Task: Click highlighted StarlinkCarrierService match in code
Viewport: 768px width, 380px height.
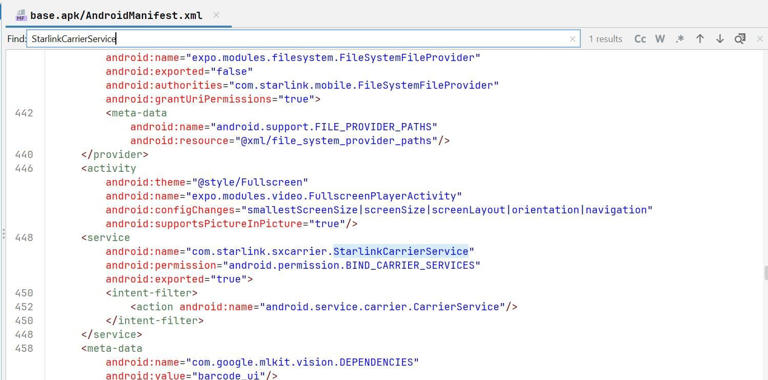Action: [401, 251]
